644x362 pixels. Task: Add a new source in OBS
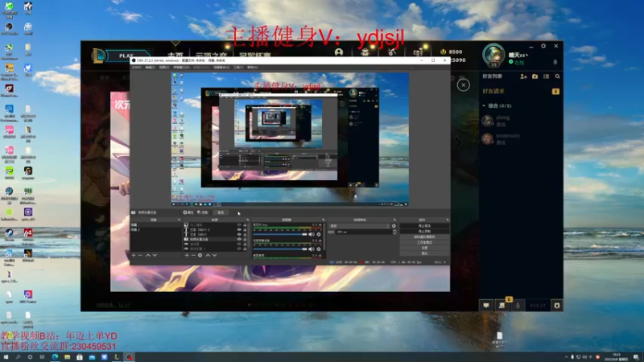pos(187,255)
